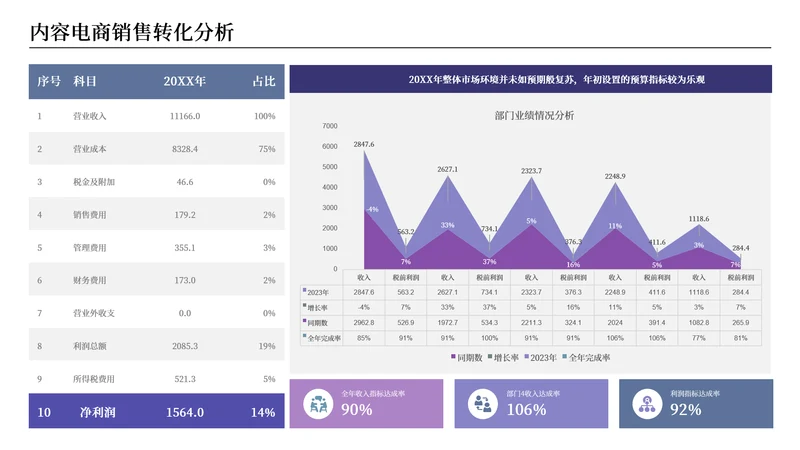Image resolution: width=800 pixels, height=450 pixels.
Task: Click the value 173.0
Action: [x=185, y=280]
